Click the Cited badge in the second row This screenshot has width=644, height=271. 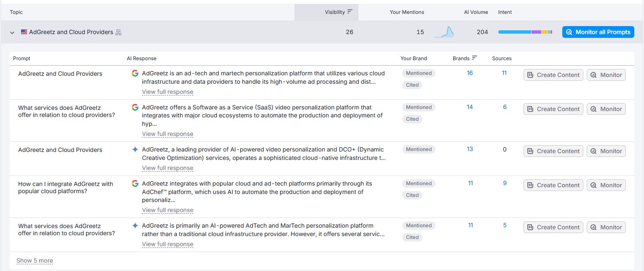point(412,119)
